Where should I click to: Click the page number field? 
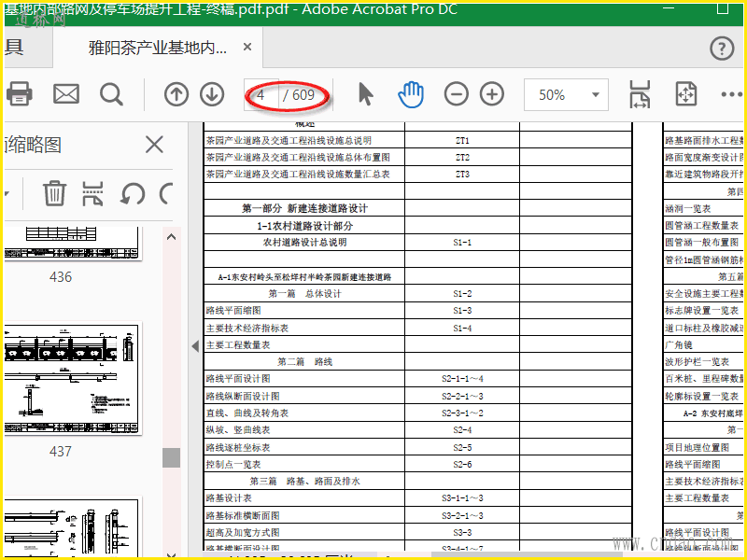point(261,95)
